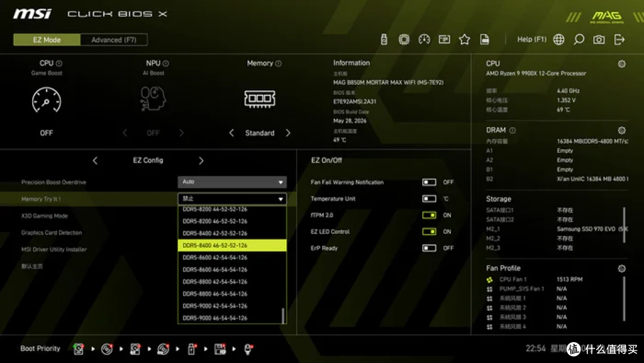644x363 pixels.
Task: Click the right arrow beside Memory Standard
Action: point(288,133)
